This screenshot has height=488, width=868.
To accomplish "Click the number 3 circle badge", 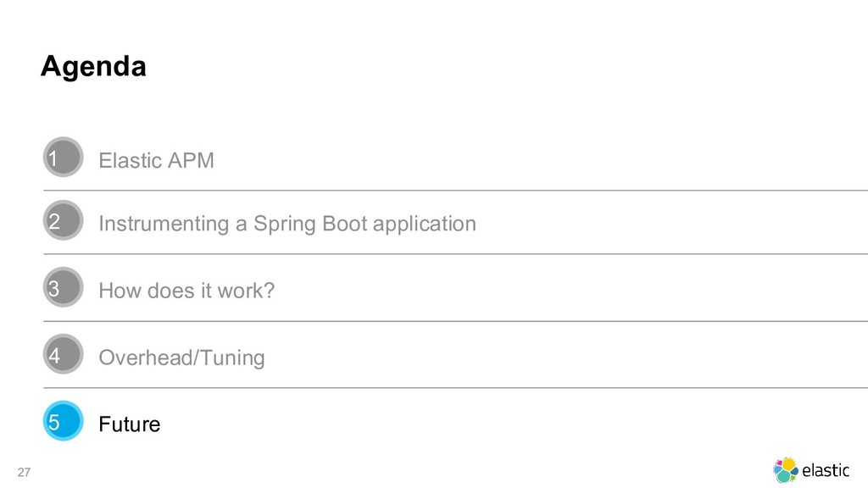I will [63, 288].
